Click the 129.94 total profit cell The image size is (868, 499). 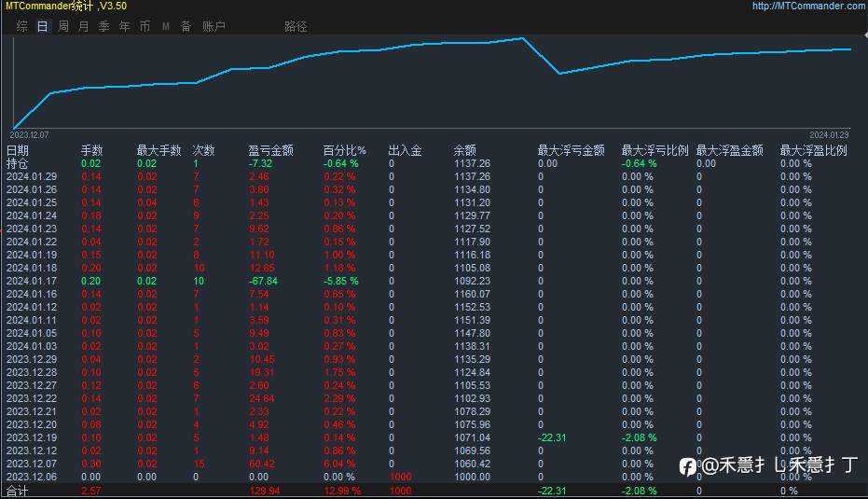pyautogui.click(x=265, y=491)
